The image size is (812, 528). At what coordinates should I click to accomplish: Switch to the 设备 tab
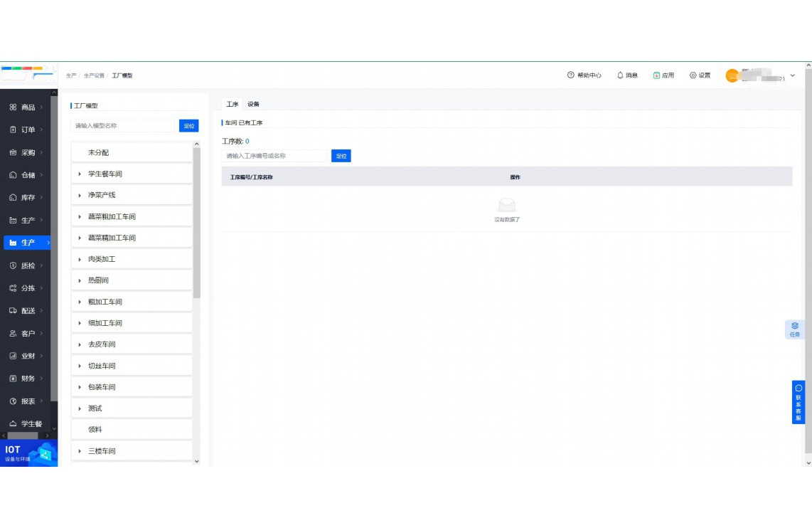click(x=253, y=105)
